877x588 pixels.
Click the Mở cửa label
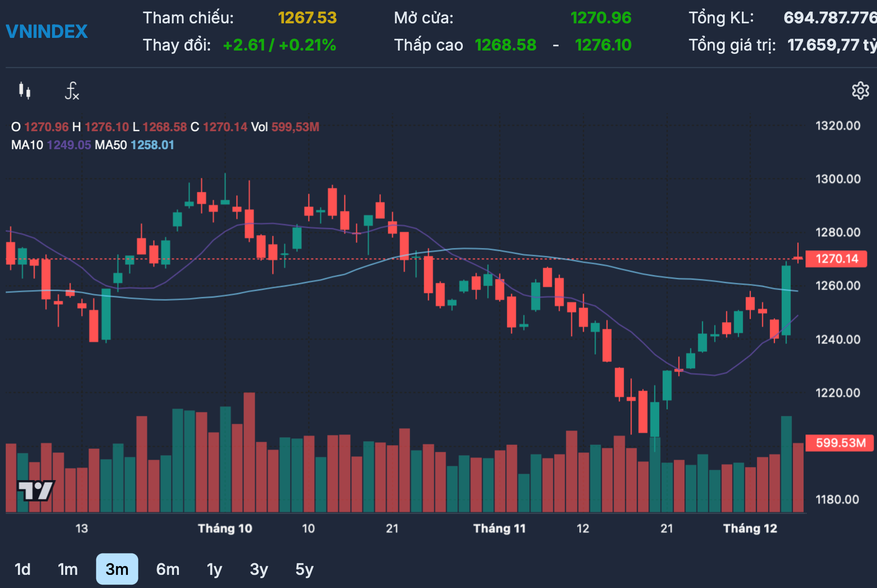423,18
